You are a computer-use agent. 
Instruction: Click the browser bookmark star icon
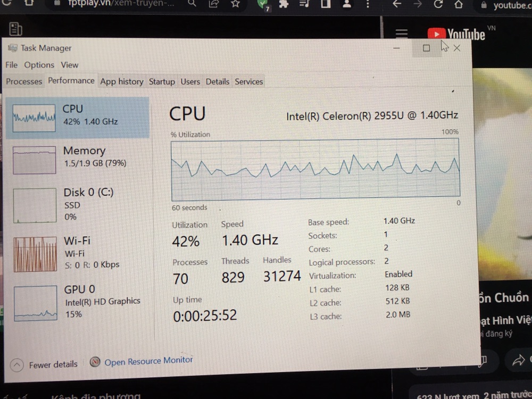pyautogui.click(x=235, y=4)
